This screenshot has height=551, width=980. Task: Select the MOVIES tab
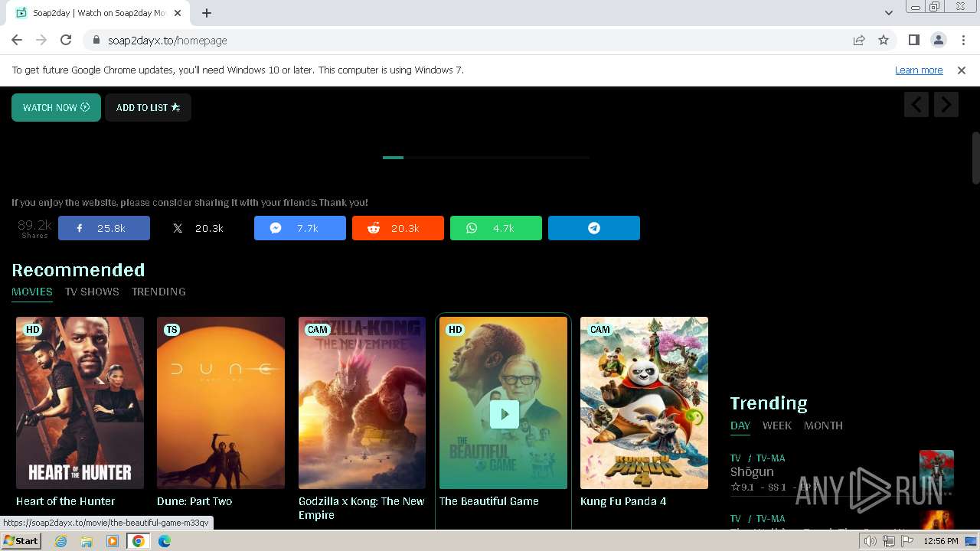click(x=32, y=292)
